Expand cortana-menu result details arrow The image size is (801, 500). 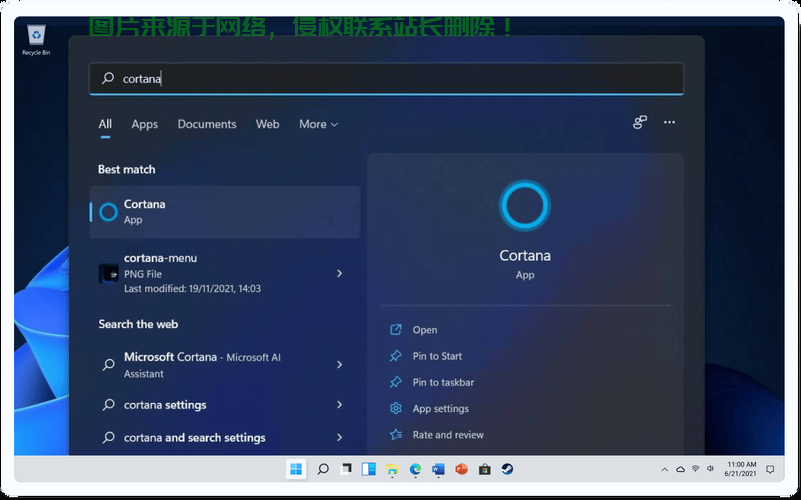[x=340, y=273]
